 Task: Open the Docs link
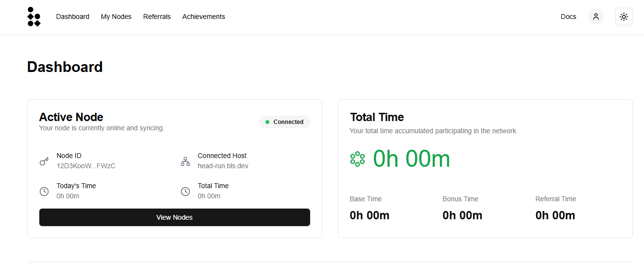click(x=568, y=17)
